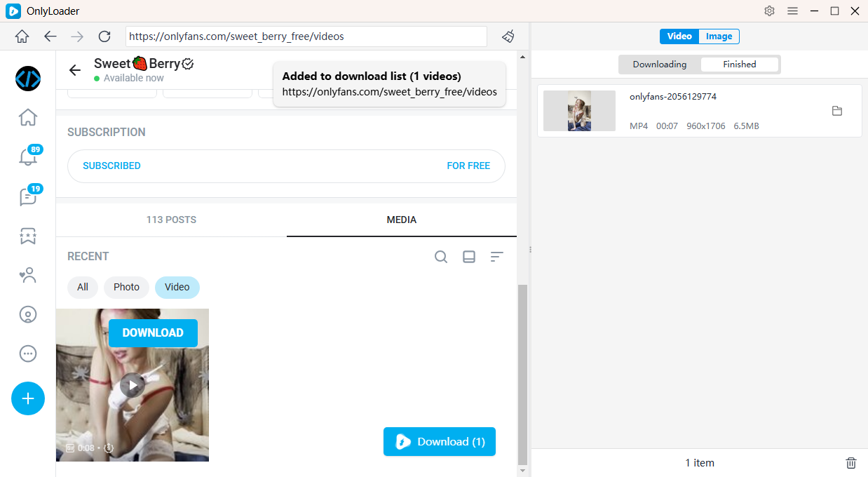
Task: Click the onlyfans-2056129774 file name
Action: [x=673, y=97]
